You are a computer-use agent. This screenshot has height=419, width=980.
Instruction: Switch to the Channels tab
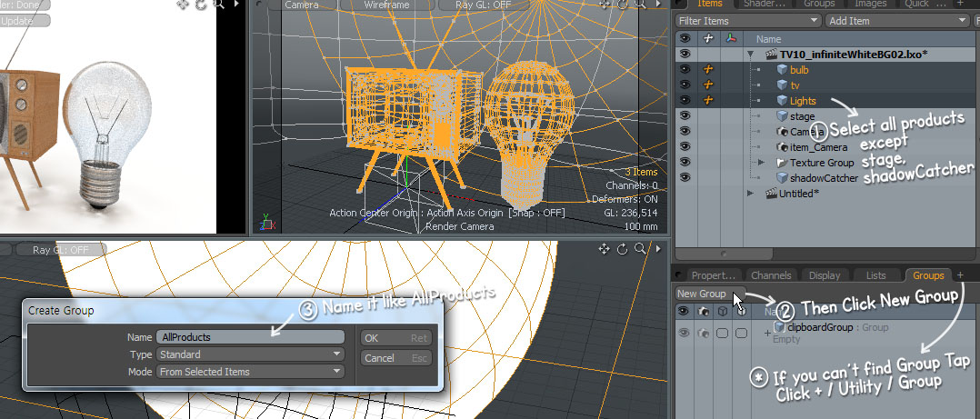[770, 275]
